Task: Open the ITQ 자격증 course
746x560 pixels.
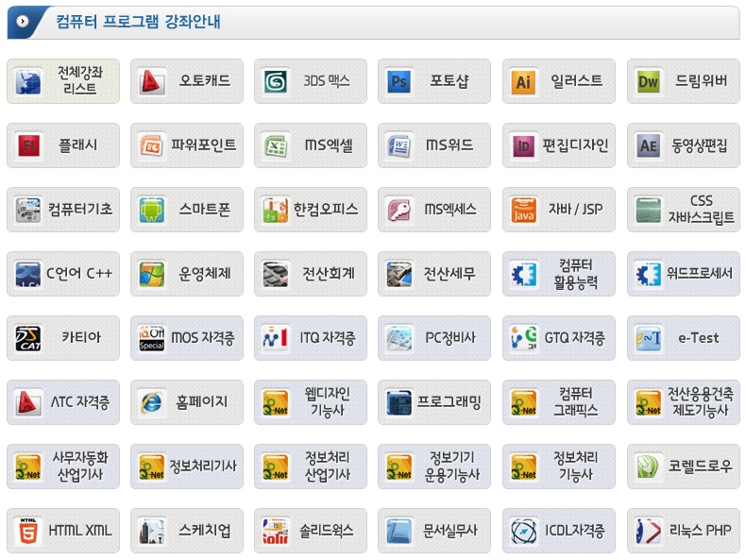Action: pos(311,338)
